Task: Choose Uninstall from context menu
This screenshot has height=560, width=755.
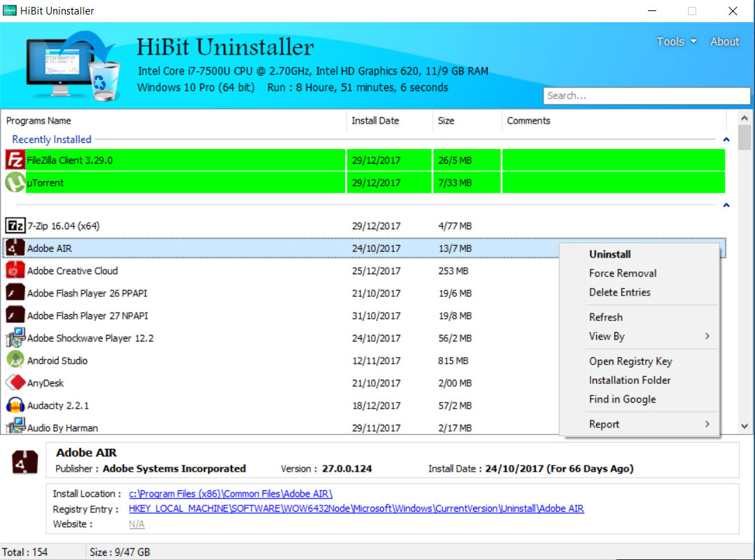Action: click(x=609, y=254)
